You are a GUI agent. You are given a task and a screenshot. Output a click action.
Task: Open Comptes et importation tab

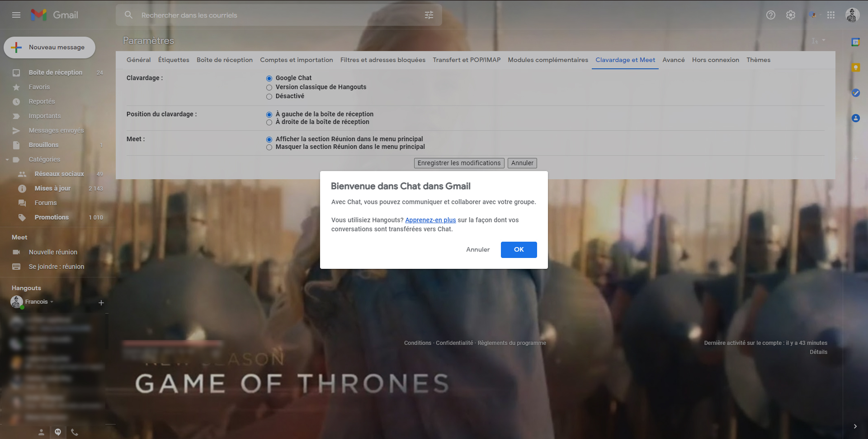297,60
